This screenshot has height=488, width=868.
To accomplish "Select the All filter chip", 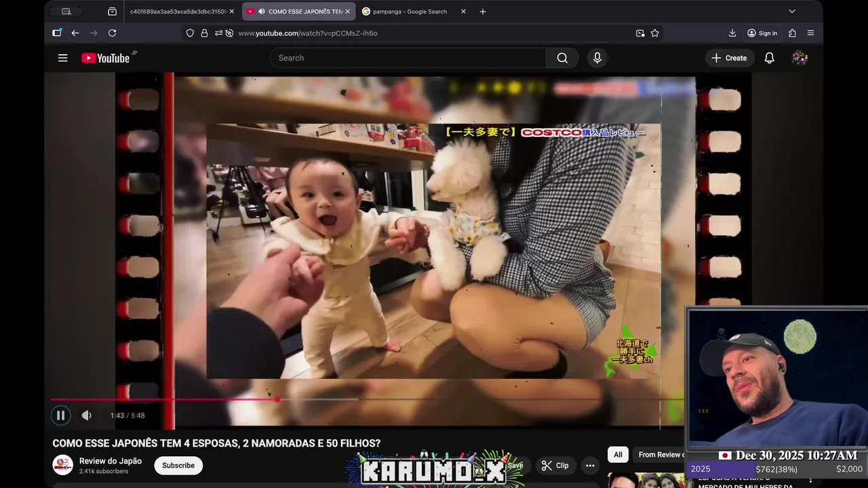I will pos(618,455).
